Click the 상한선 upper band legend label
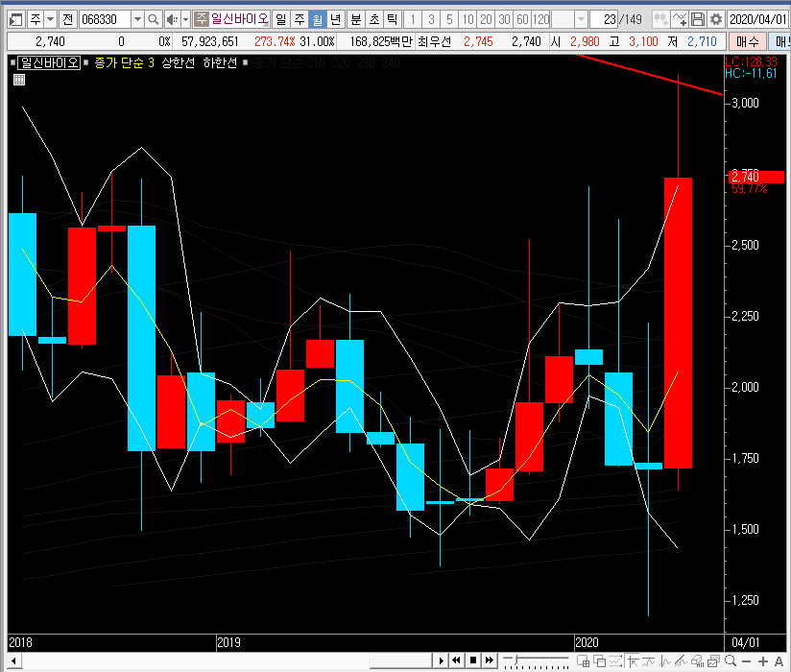 [x=179, y=63]
